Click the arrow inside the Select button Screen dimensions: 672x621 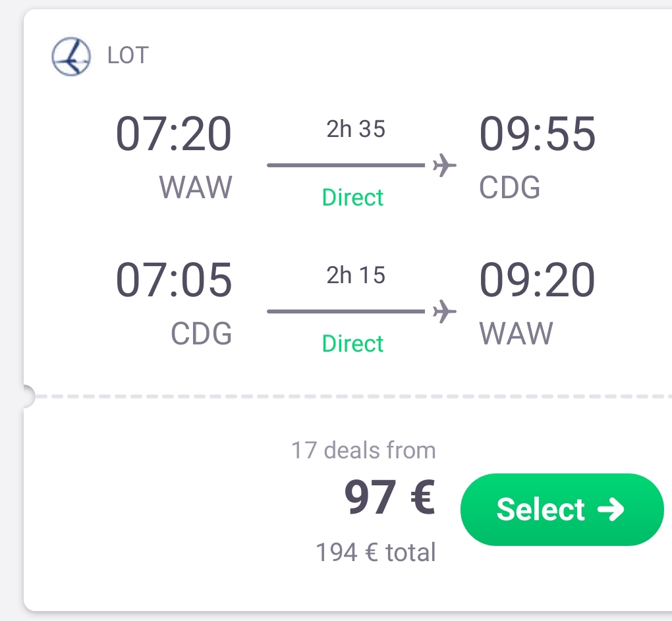point(611,509)
